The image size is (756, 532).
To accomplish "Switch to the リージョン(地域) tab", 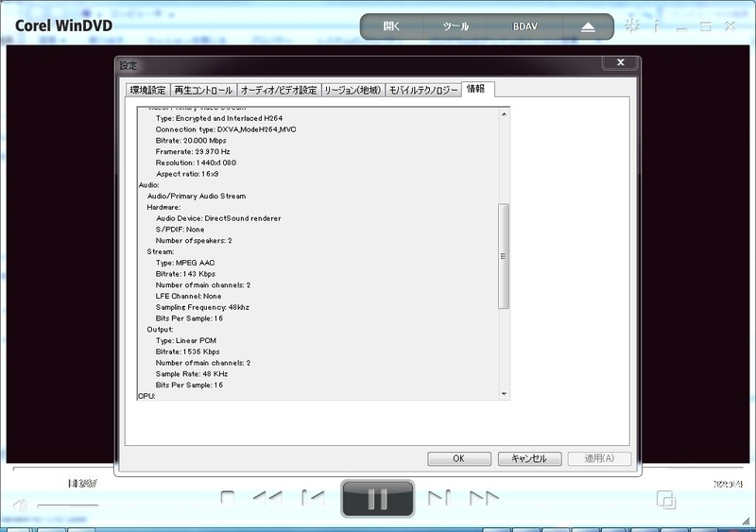I will pos(352,90).
